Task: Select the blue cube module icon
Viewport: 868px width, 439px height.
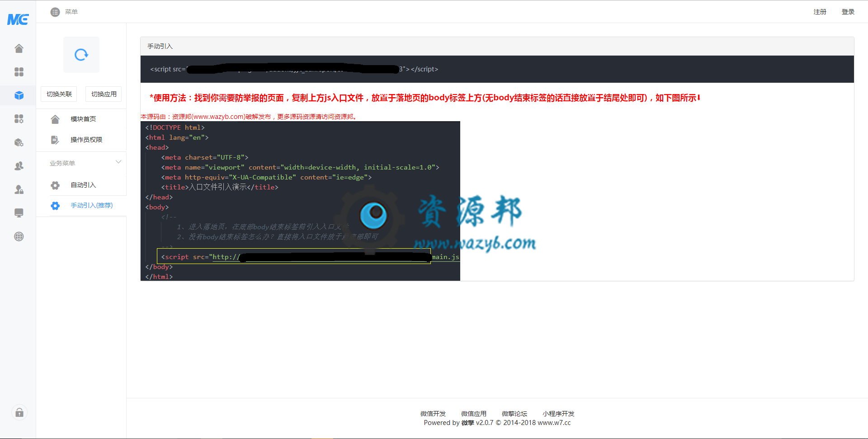Action: [x=19, y=95]
